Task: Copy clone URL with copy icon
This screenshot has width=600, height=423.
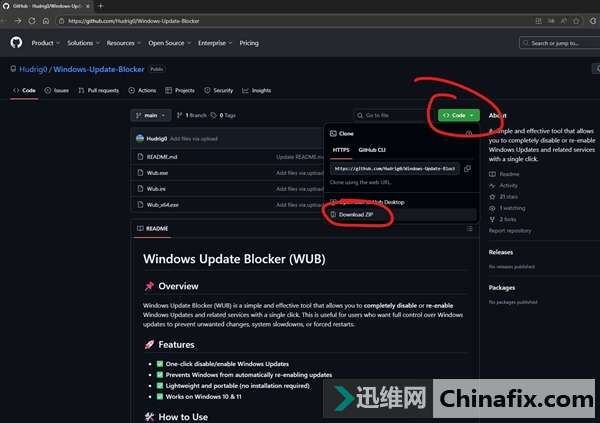Action: pyautogui.click(x=467, y=168)
